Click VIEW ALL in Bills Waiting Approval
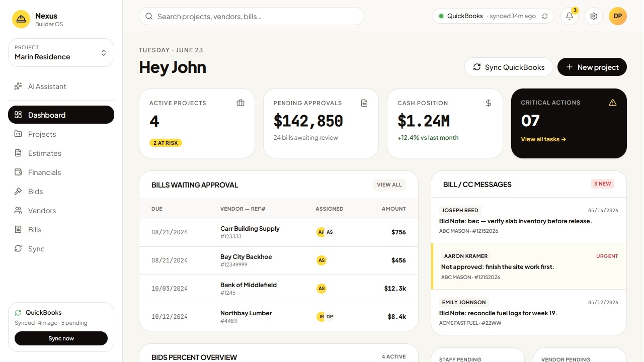This screenshot has height=362, width=644. tap(389, 185)
